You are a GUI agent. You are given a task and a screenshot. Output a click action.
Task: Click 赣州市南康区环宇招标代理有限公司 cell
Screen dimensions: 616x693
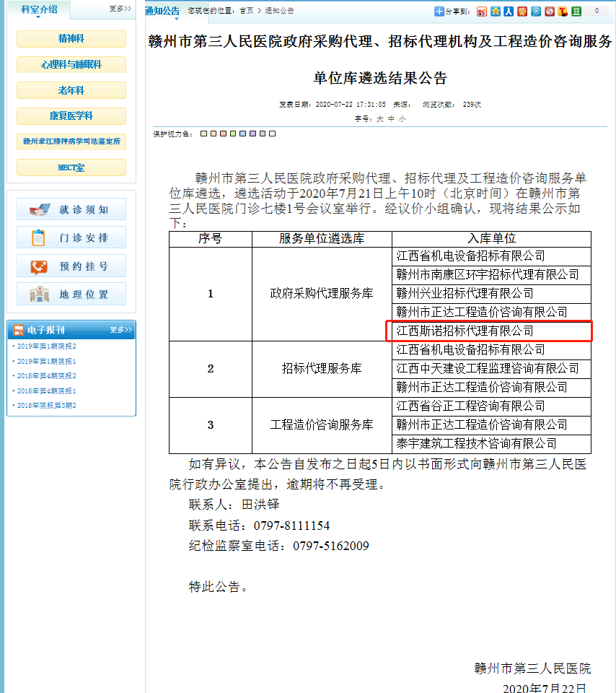click(491, 275)
